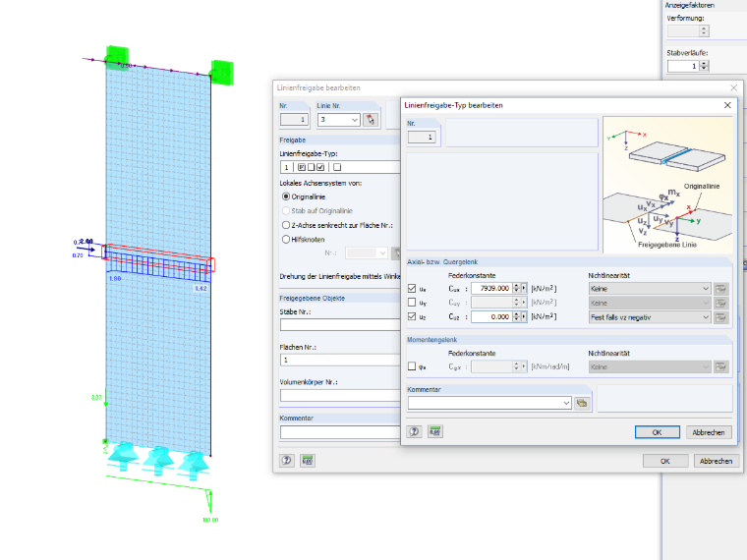747x560 pixels.
Task: Open units and decimals icon in Linienfreigabe-Typ dialog
Action: click(435, 432)
